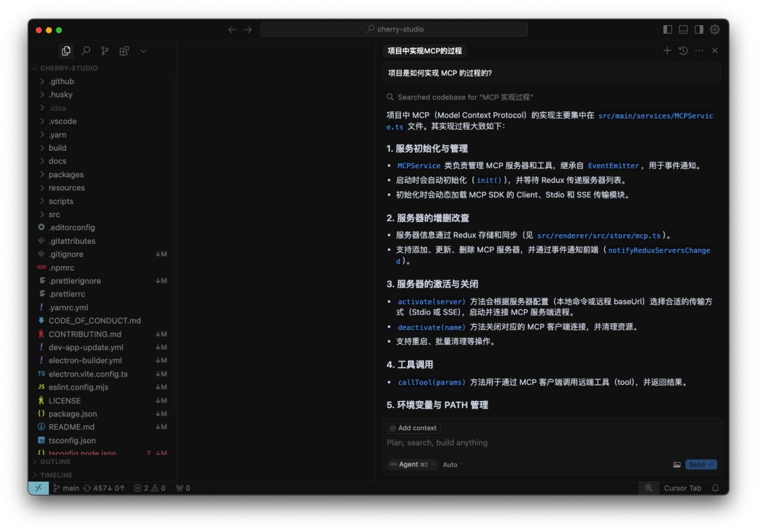Click the main branch indicator in status bar
The image size is (757, 532).
coord(65,487)
